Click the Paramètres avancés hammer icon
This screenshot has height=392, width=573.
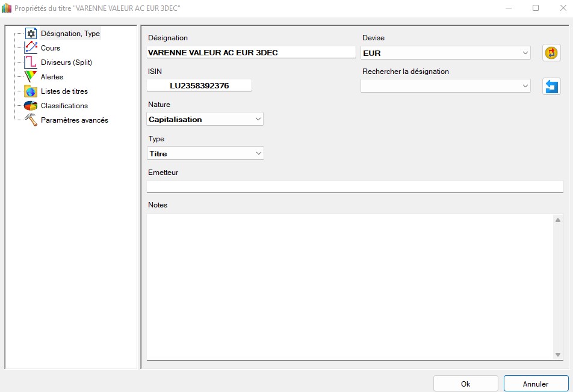pyautogui.click(x=31, y=120)
